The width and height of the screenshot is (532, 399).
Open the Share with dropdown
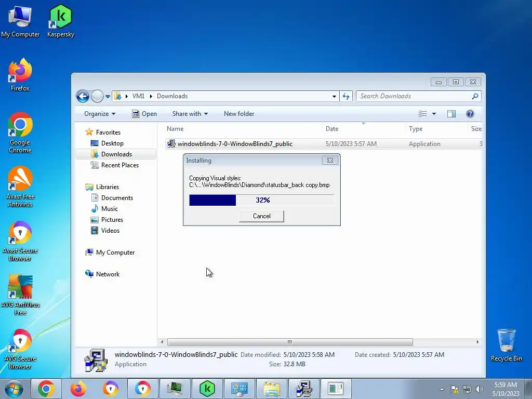[190, 114]
